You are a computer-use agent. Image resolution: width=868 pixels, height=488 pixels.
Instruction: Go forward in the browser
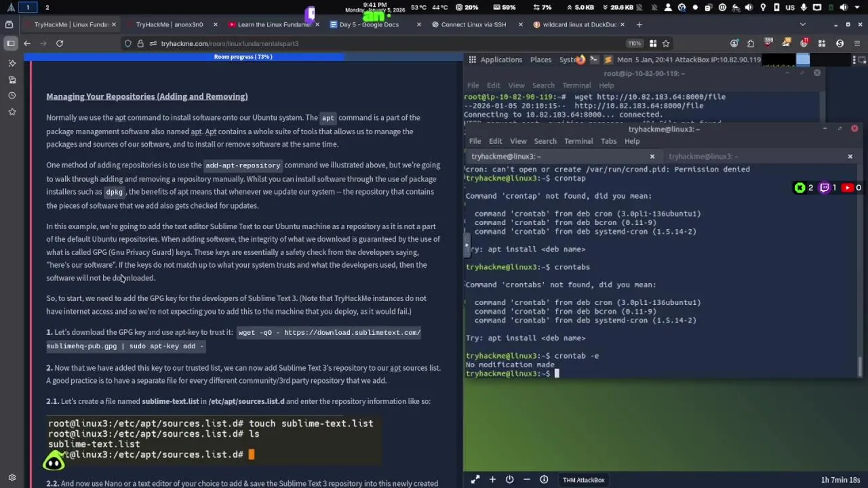coord(43,43)
